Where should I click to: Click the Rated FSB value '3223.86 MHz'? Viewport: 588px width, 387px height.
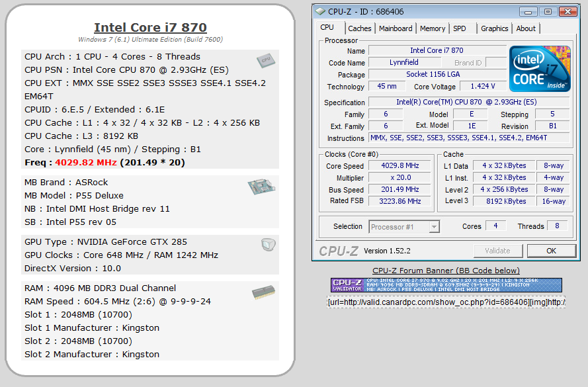[400, 201]
